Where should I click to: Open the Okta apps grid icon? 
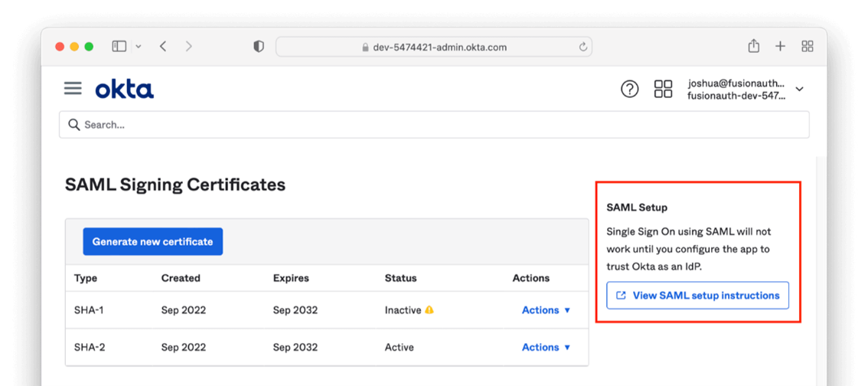pyautogui.click(x=663, y=89)
